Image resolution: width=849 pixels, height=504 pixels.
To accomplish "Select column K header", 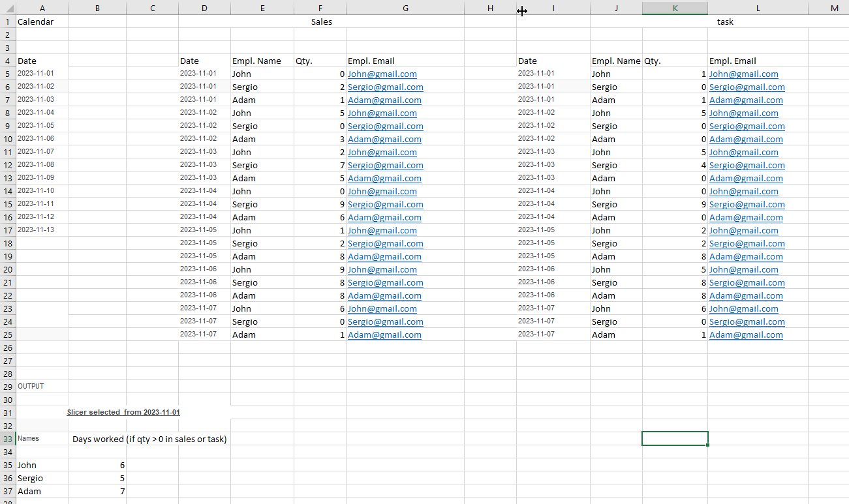I will point(675,8).
